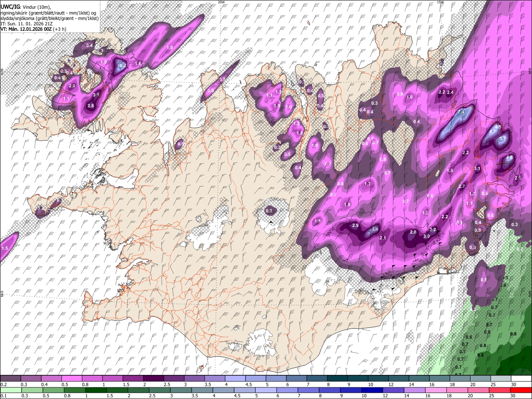Click the 'UWC/IG: Vindur (10m),' title line

26,7
